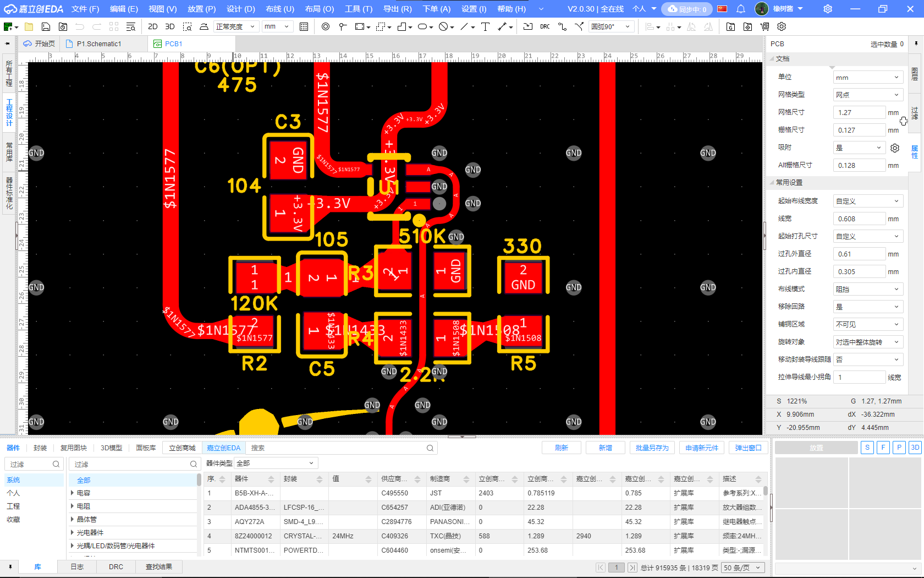Open the notification bell icon
The width and height of the screenshot is (924, 578).
coord(741,9)
